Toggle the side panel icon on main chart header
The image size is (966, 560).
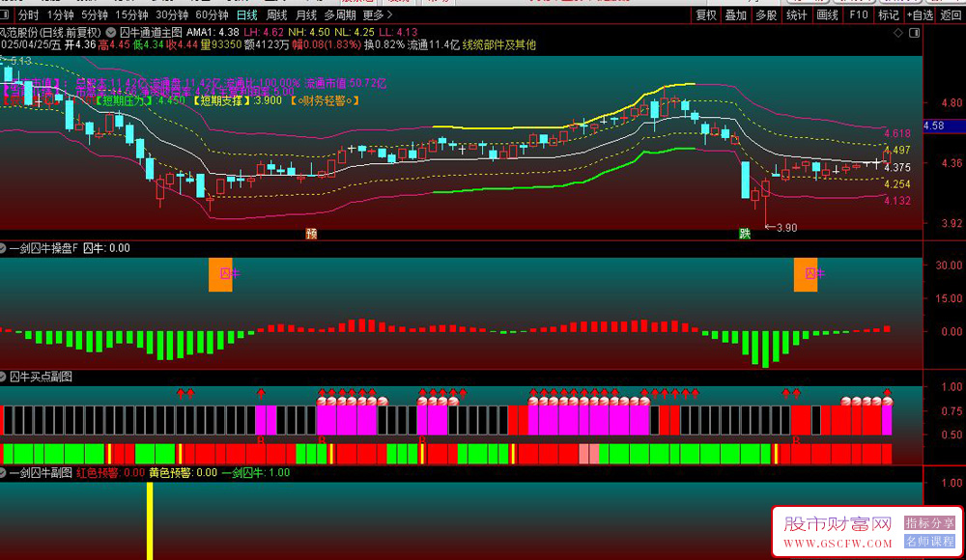click(x=914, y=33)
